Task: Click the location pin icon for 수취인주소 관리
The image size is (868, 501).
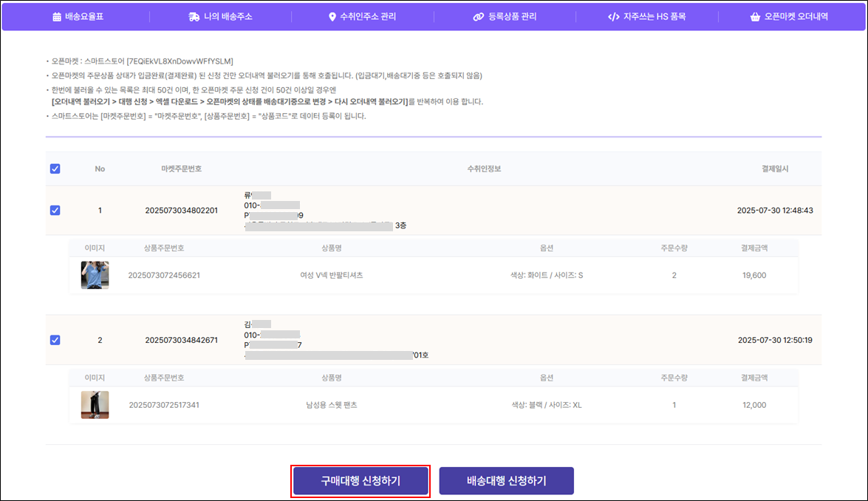Action: [332, 16]
